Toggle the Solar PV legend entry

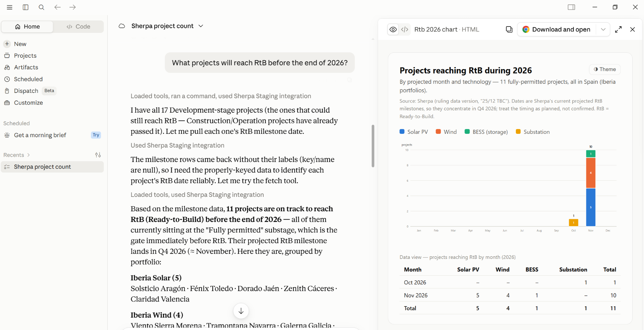[x=414, y=132]
